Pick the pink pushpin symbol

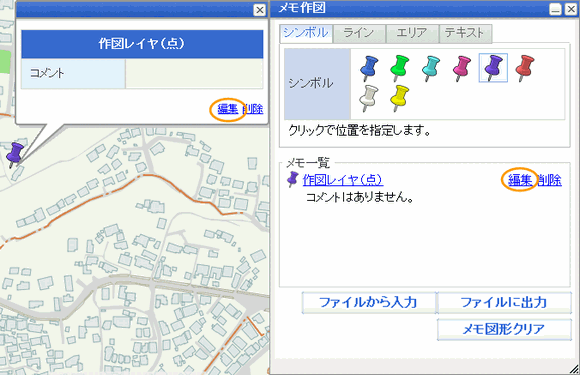(x=462, y=68)
